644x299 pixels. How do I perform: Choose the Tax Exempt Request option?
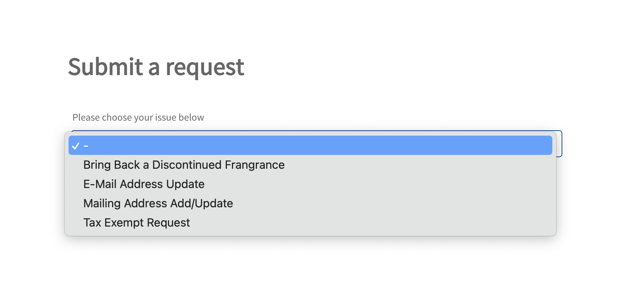tap(136, 223)
